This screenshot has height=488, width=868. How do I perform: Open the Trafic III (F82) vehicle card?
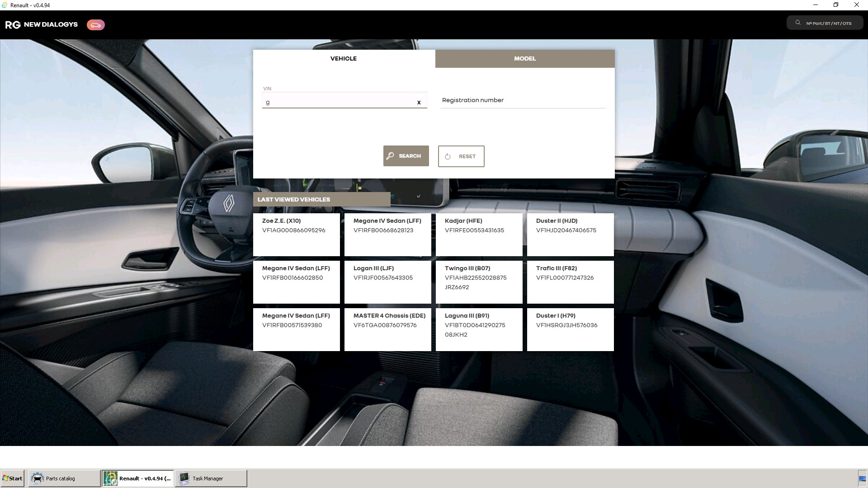[x=571, y=282]
